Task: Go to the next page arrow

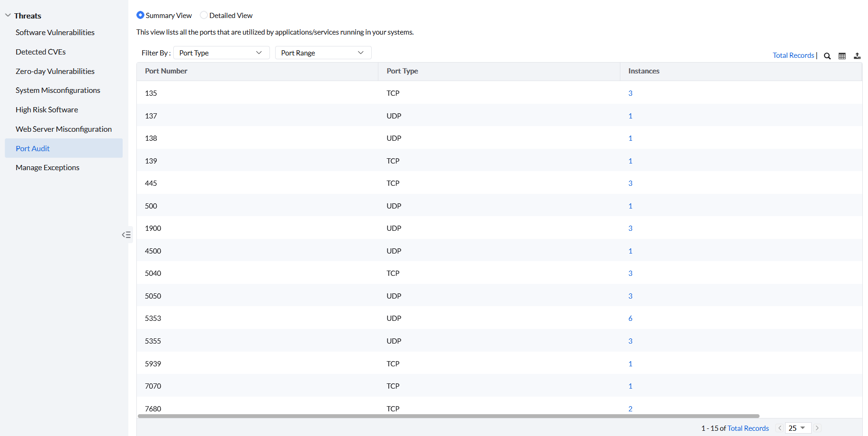Action: [817, 428]
